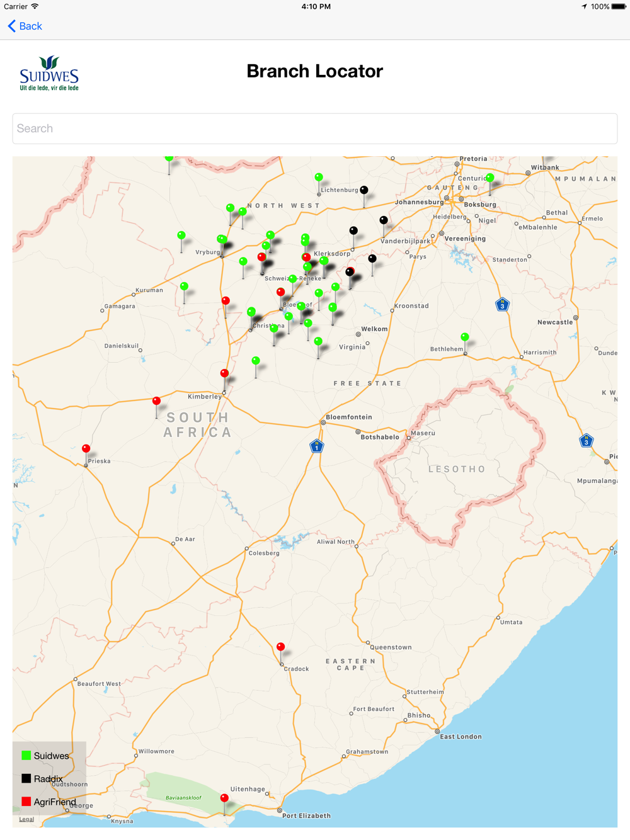The width and height of the screenshot is (630, 840).
Task: Select the red pin above Kimberley
Action: tap(224, 374)
